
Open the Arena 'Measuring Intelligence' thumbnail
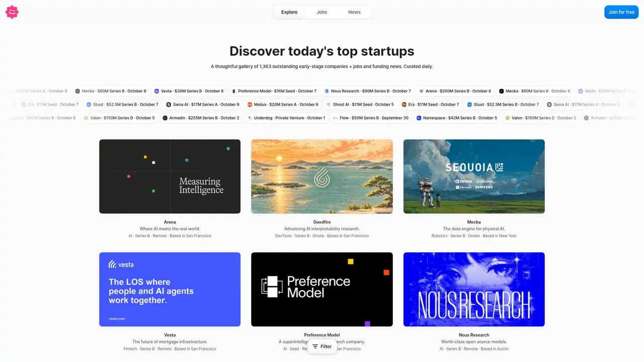tap(170, 176)
